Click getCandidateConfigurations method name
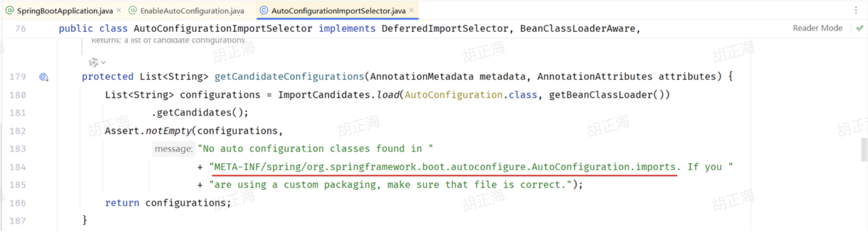 coord(289,76)
